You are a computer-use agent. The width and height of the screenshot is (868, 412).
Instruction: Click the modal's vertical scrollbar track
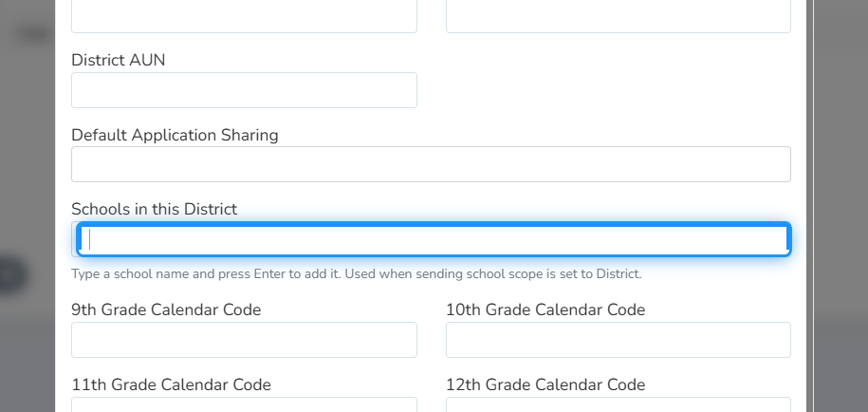pyautogui.click(x=810, y=206)
